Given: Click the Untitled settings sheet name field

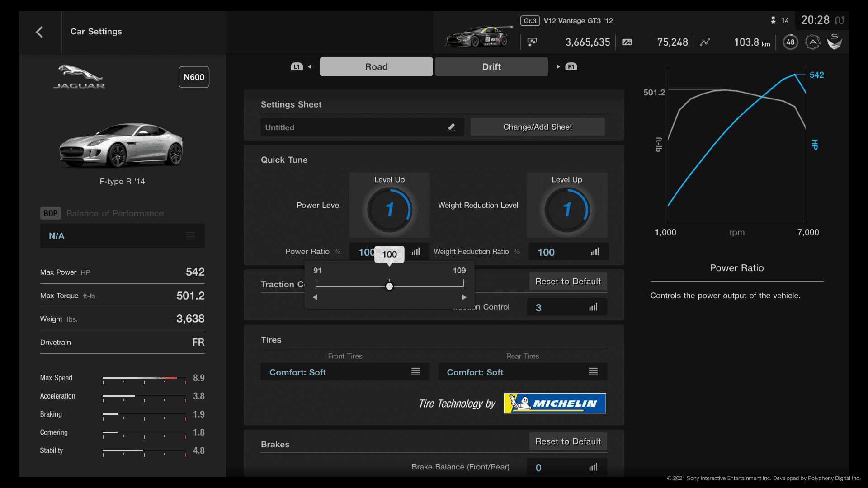Looking at the screenshot, I should pos(362,127).
